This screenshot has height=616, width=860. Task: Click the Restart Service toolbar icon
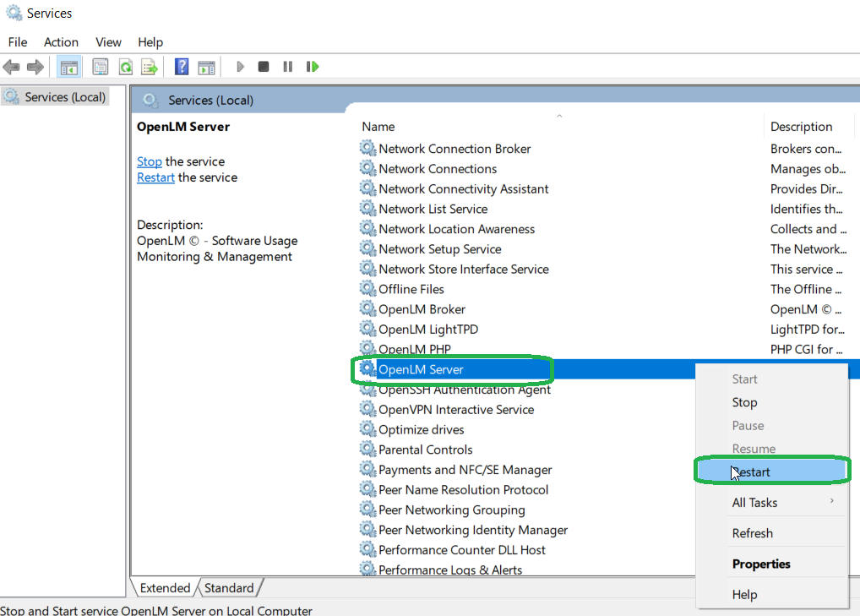pyautogui.click(x=313, y=67)
